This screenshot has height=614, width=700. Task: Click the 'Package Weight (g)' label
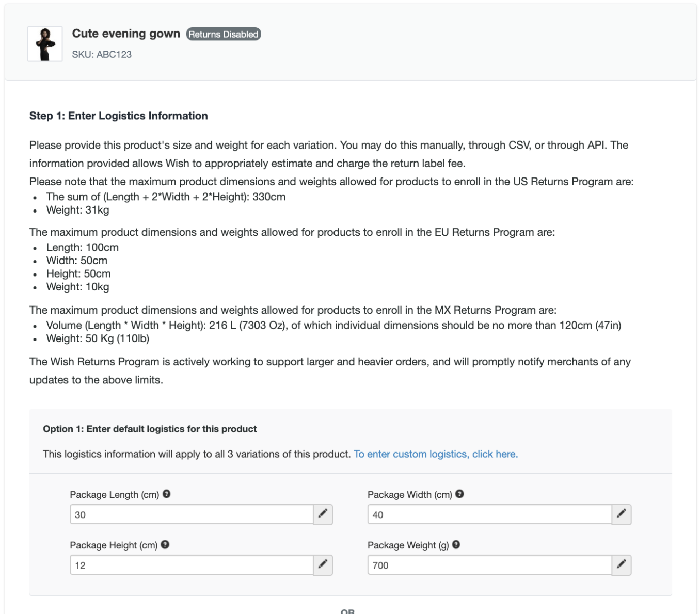point(408,545)
